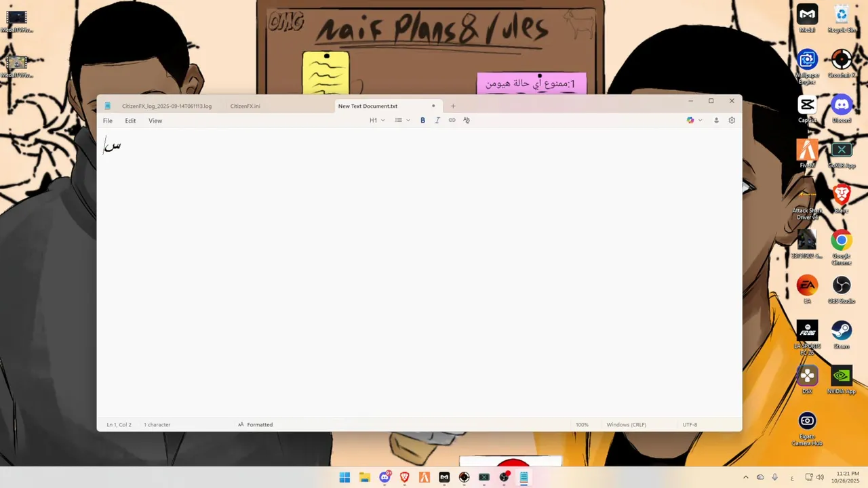Viewport: 868px width, 488px height.
Task: Click the UTF-8 encoding indicator
Action: pyautogui.click(x=690, y=425)
